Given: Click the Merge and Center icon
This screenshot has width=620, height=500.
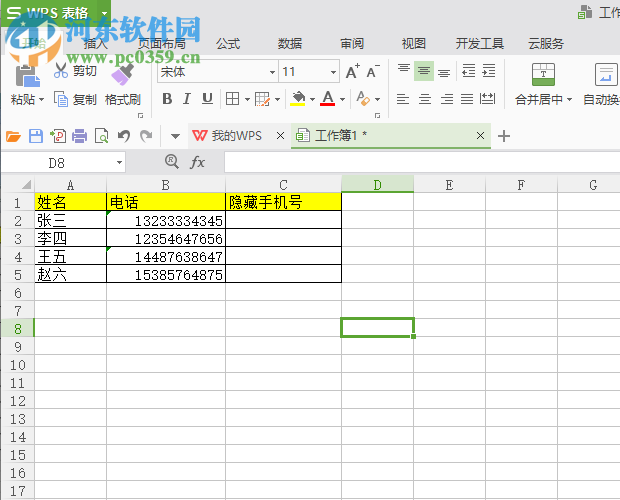Looking at the screenshot, I should (543, 74).
